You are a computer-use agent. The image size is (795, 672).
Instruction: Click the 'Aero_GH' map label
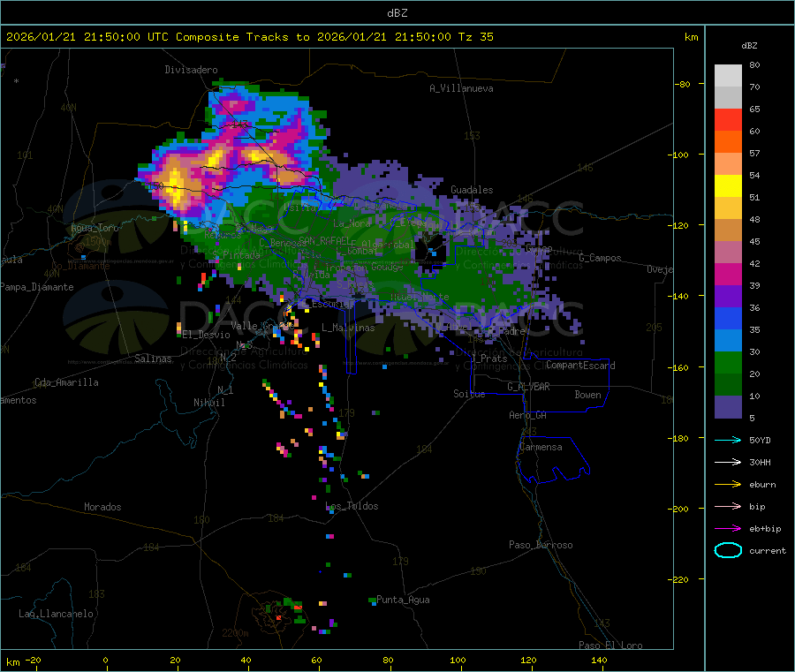point(528,415)
